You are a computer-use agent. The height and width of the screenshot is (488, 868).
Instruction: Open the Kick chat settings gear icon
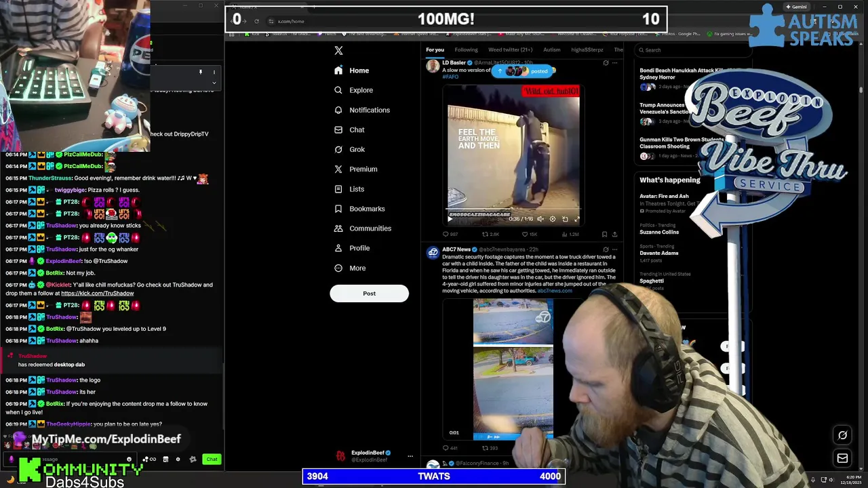point(178,460)
